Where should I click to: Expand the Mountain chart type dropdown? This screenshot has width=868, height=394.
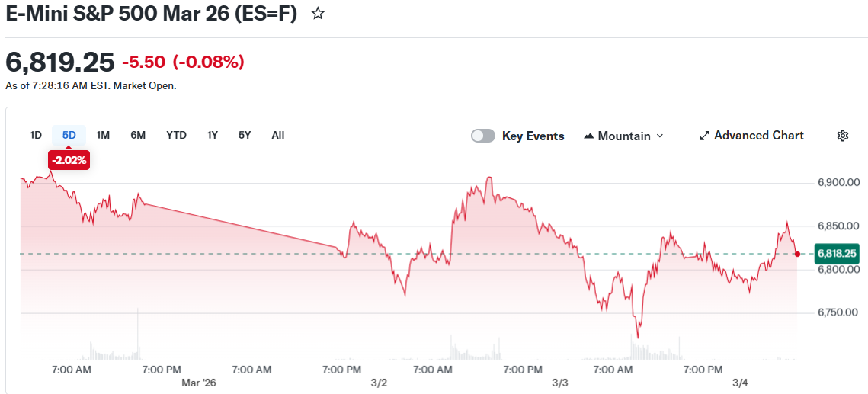tap(660, 136)
